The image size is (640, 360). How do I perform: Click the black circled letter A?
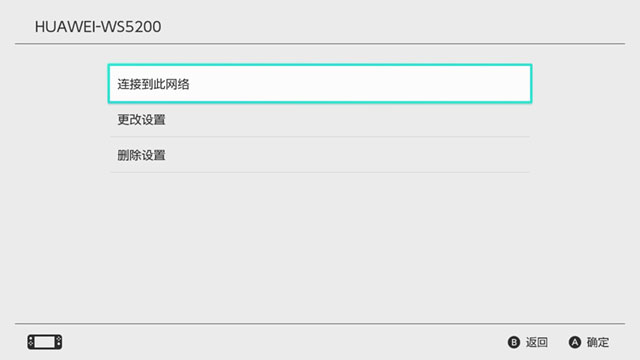click(x=575, y=342)
